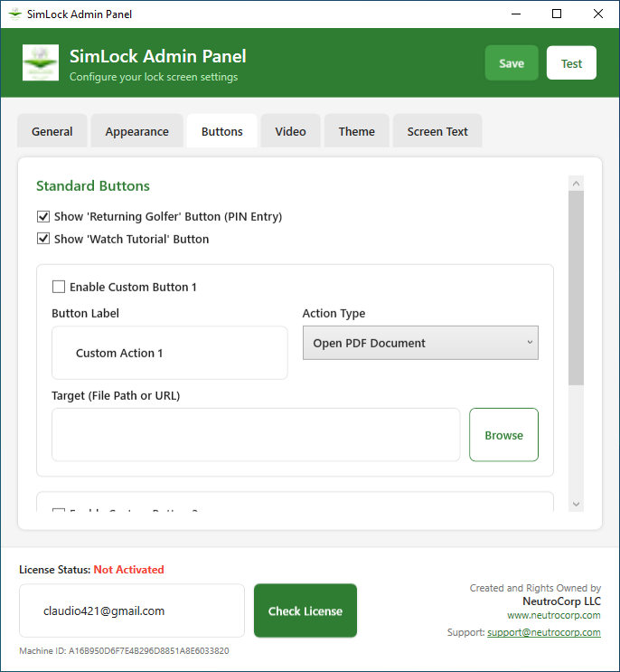This screenshot has height=672, width=620.
Task: Minimize the SimLock Admin Panel window
Action: (515, 14)
